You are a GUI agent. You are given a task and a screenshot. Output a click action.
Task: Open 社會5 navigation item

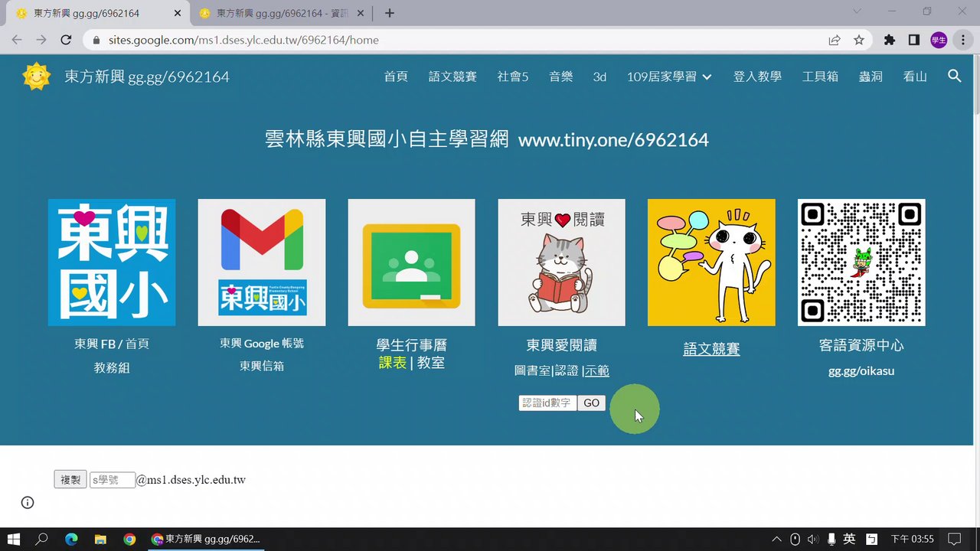click(513, 77)
